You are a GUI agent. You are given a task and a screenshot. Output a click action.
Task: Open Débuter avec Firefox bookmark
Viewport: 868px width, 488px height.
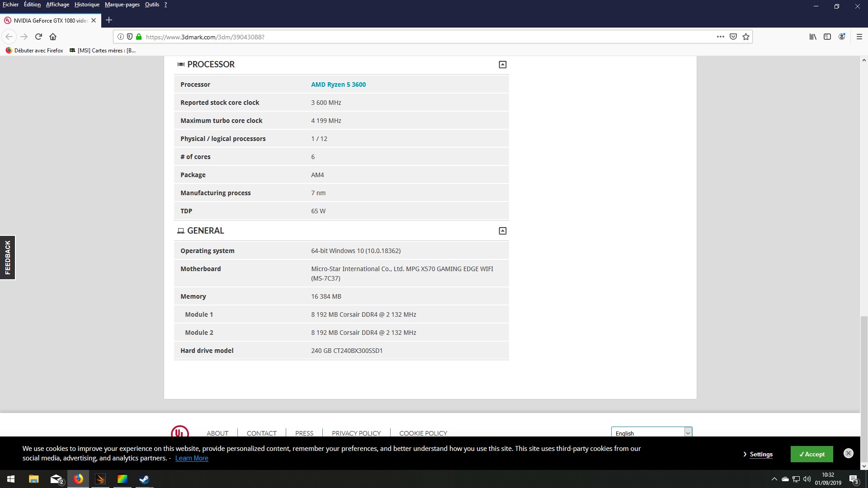click(34, 51)
